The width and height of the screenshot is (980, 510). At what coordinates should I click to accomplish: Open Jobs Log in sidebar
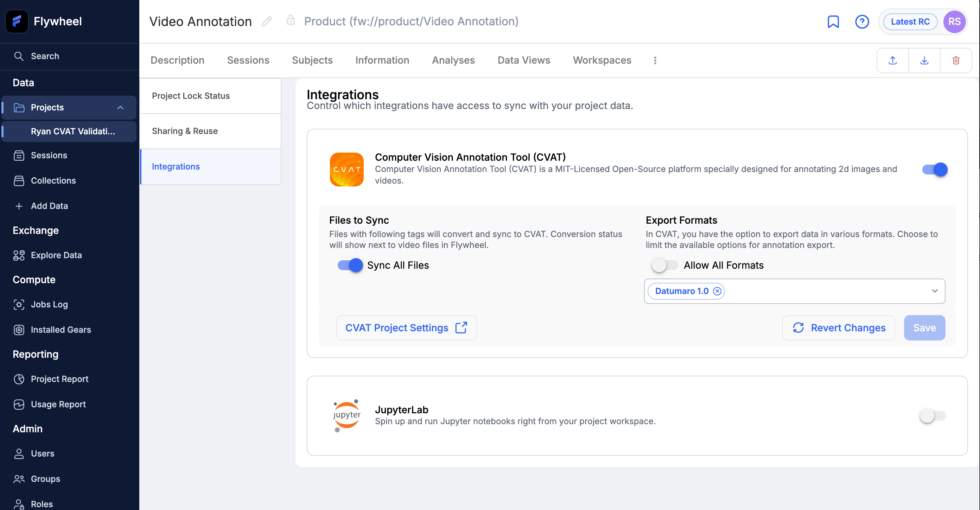50,304
